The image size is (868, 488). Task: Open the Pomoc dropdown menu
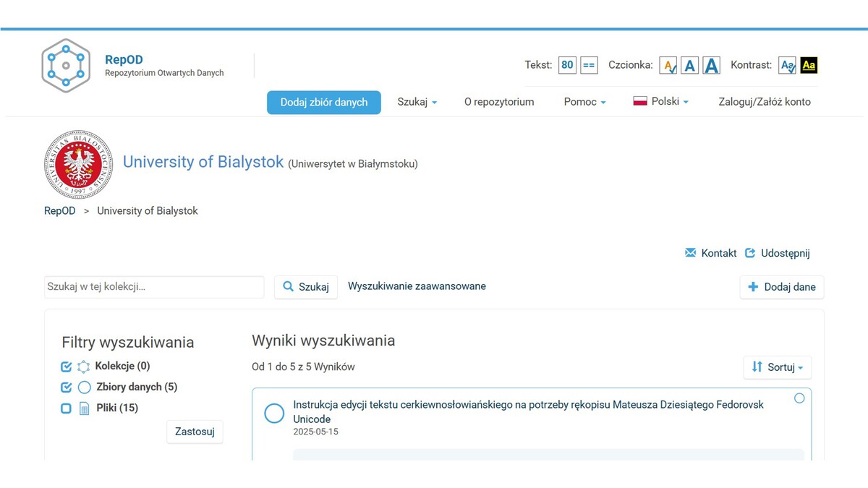[x=584, y=102]
